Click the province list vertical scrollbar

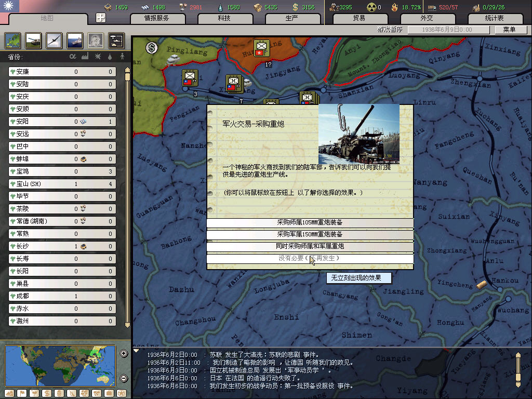(x=127, y=197)
